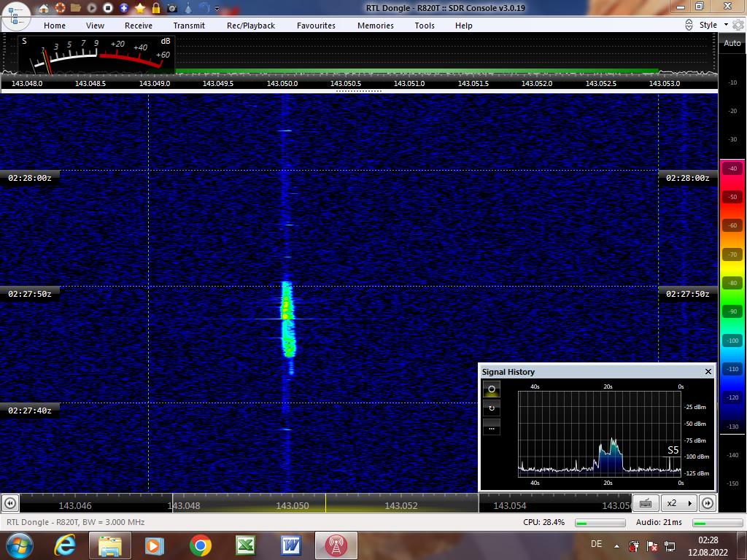Open the Rec/Playback ribbon tab
This screenshot has width=747, height=560.
pos(251,26)
